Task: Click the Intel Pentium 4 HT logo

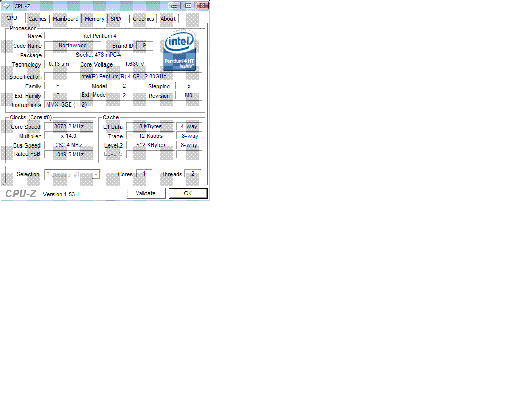Action: tap(179, 50)
